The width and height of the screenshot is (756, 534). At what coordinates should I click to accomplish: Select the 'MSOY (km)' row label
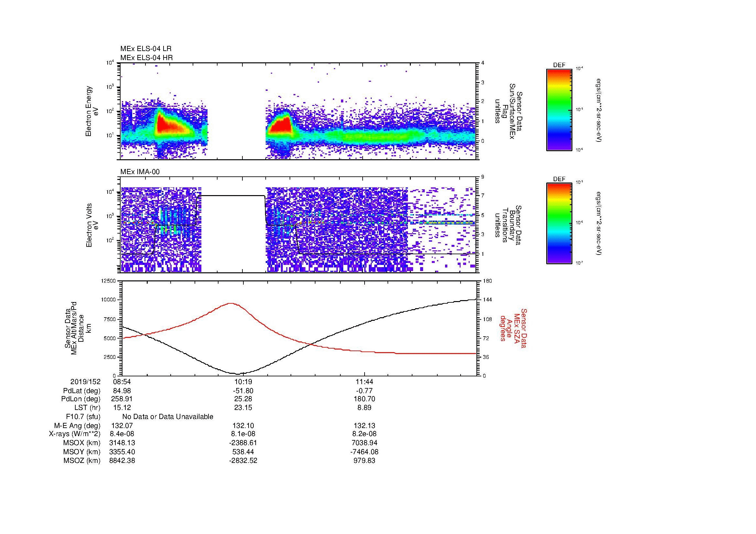point(82,452)
